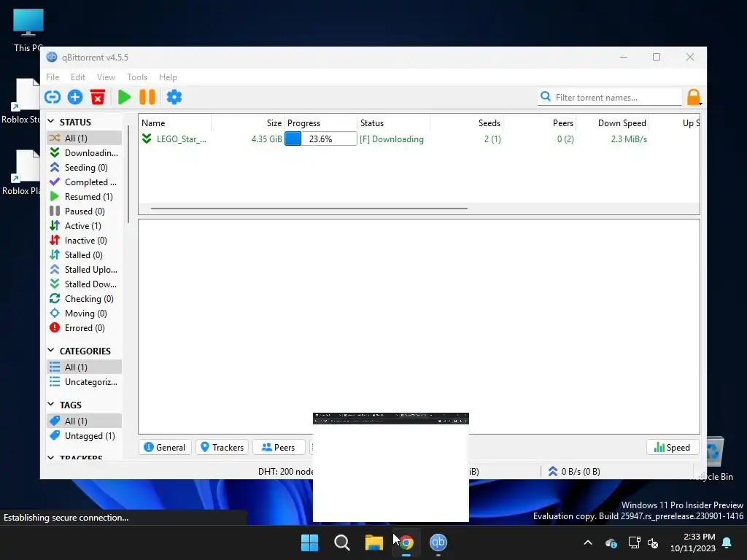Show hidden tray icons chevron
This screenshot has height=560, width=747.
(588, 542)
